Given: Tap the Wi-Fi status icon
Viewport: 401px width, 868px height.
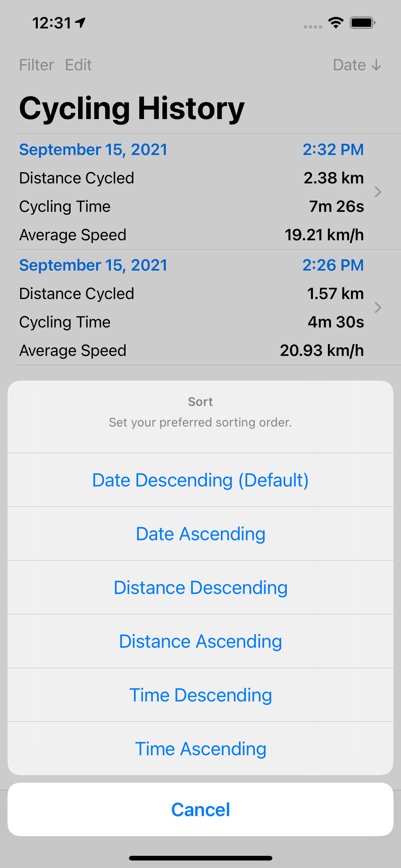Looking at the screenshot, I should 336,22.
